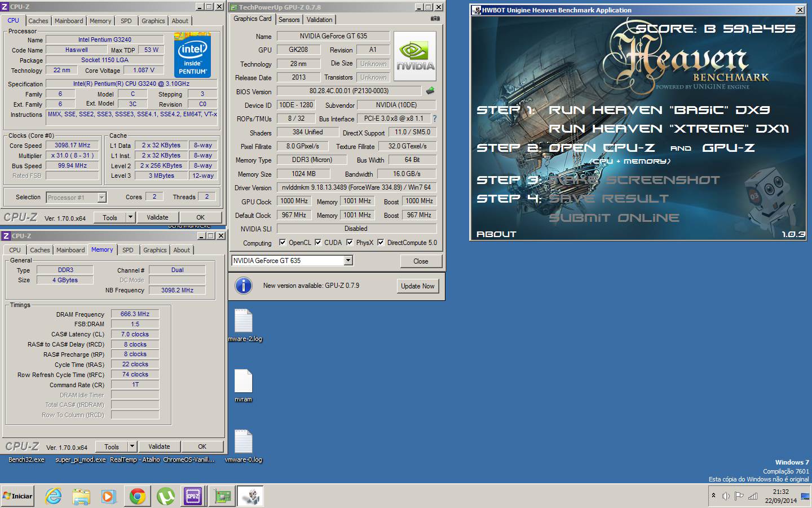
Task: Toggle the PhysX checkbox
Action: tap(350, 243)
